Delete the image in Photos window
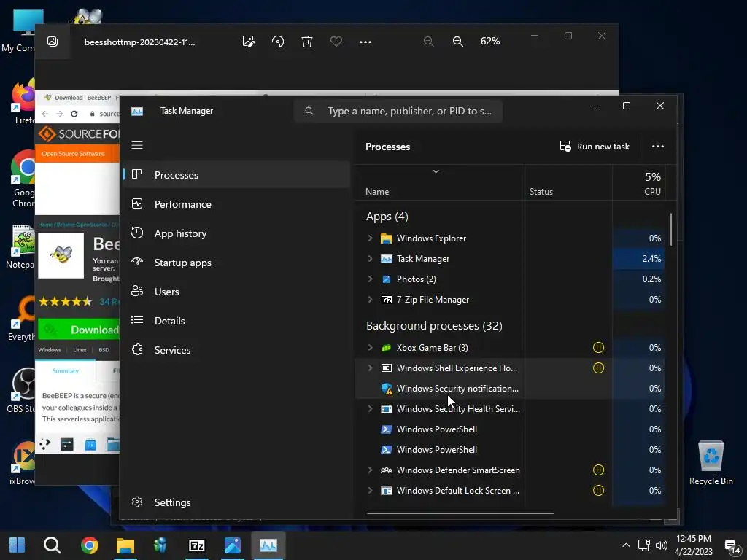 [x=307, y=42]
